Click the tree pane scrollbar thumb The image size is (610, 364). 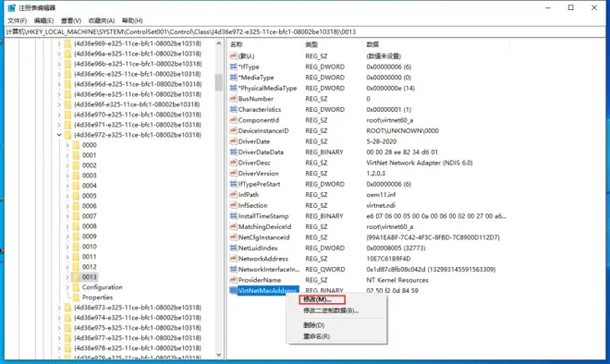219,82
